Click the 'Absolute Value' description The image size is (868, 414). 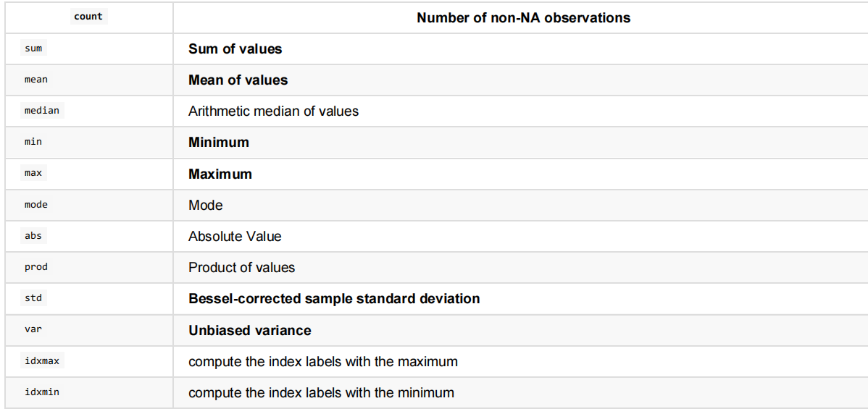tap(235, 237)
